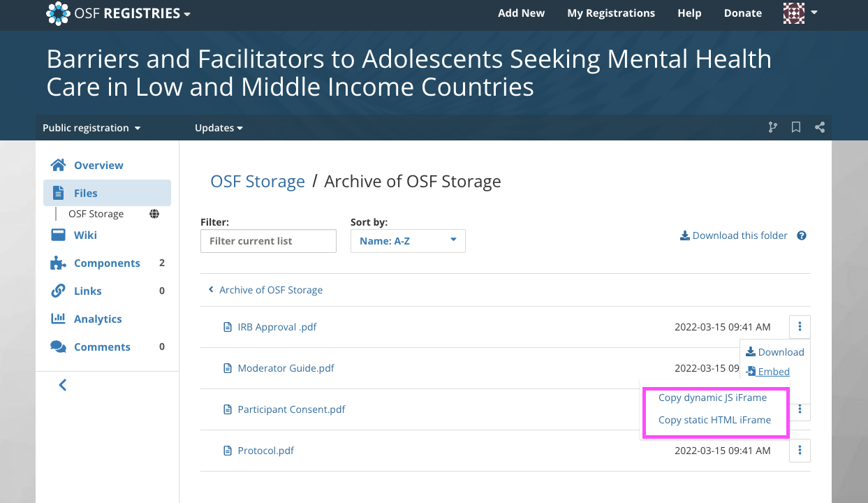Click the globe icon next to OSF Storage
Viewport: 868px width, 503px height.
(x=154, y=214)
